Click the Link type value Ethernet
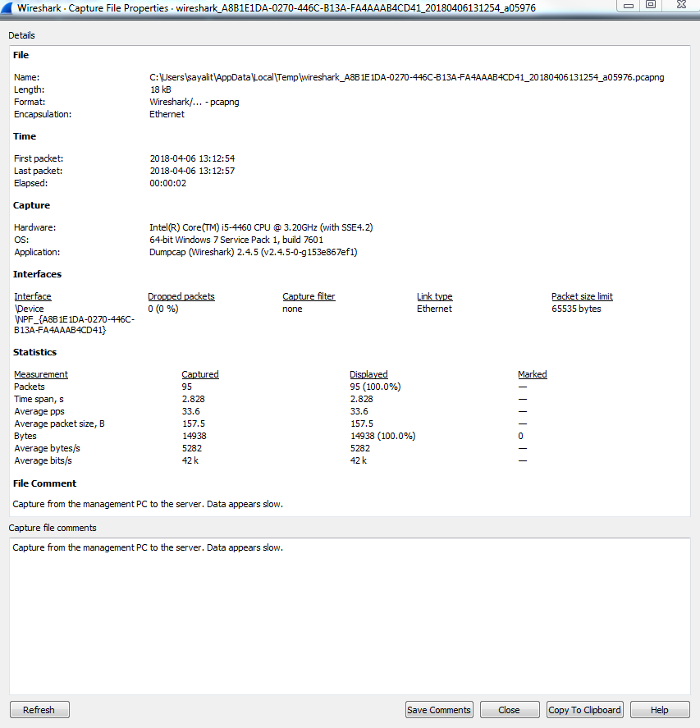 tap(434, 309)
